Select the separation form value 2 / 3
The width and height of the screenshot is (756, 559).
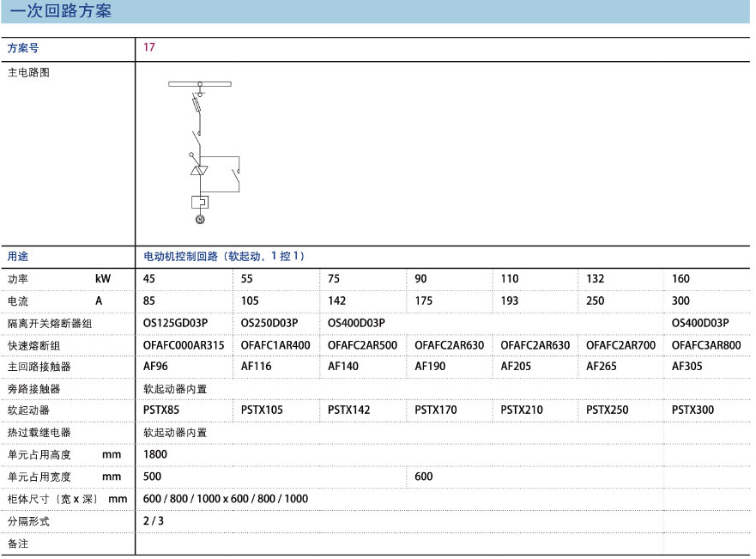tap(154, 521)
